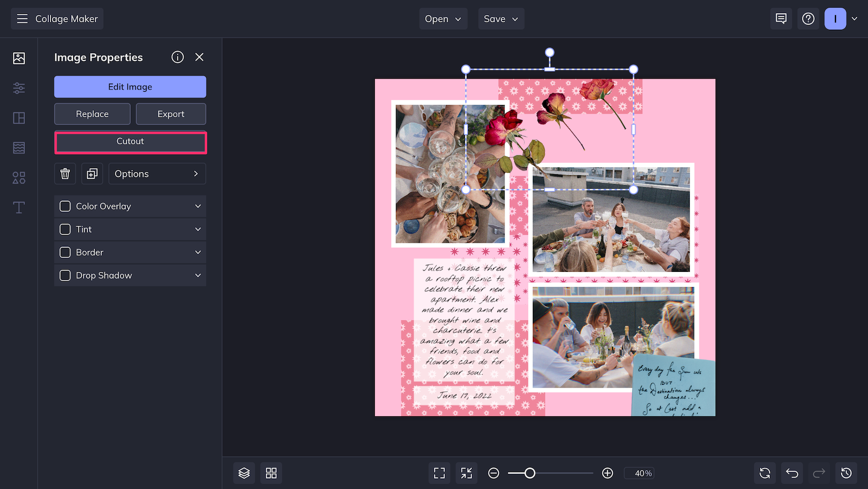The width and height of the screenshot is (868, 489).
Task: Open the Save dropdown menu
Action: [x=500, y=18]
